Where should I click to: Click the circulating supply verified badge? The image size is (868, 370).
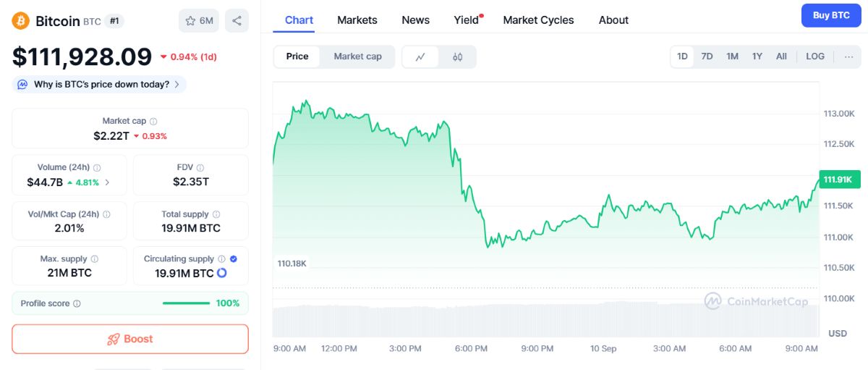click(x=233, y=258)
